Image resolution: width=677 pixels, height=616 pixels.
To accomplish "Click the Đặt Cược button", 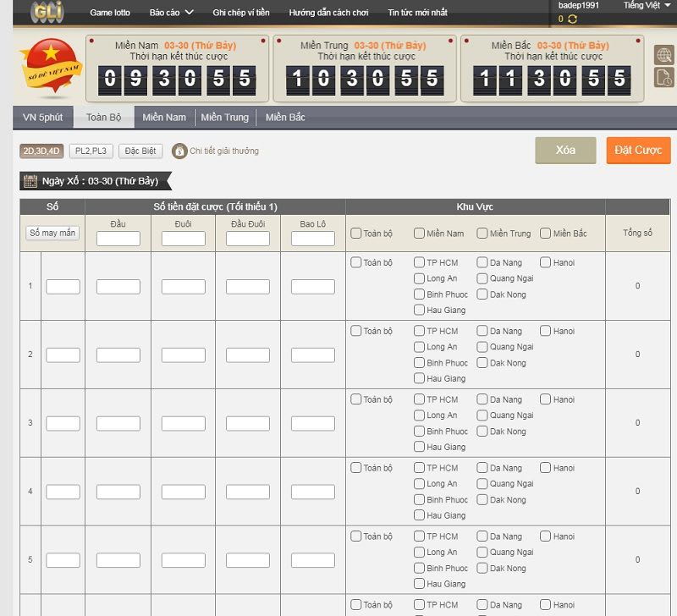I will [x=638, y=151].
